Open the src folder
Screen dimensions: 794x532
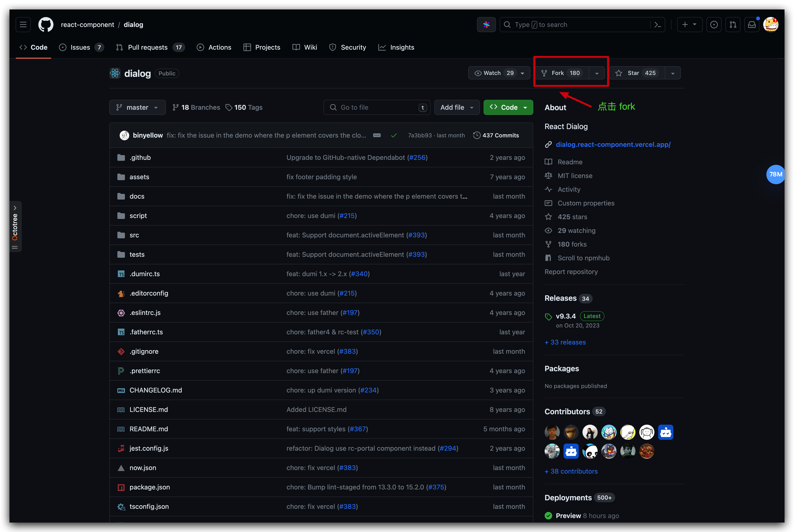tap(134, 235)
